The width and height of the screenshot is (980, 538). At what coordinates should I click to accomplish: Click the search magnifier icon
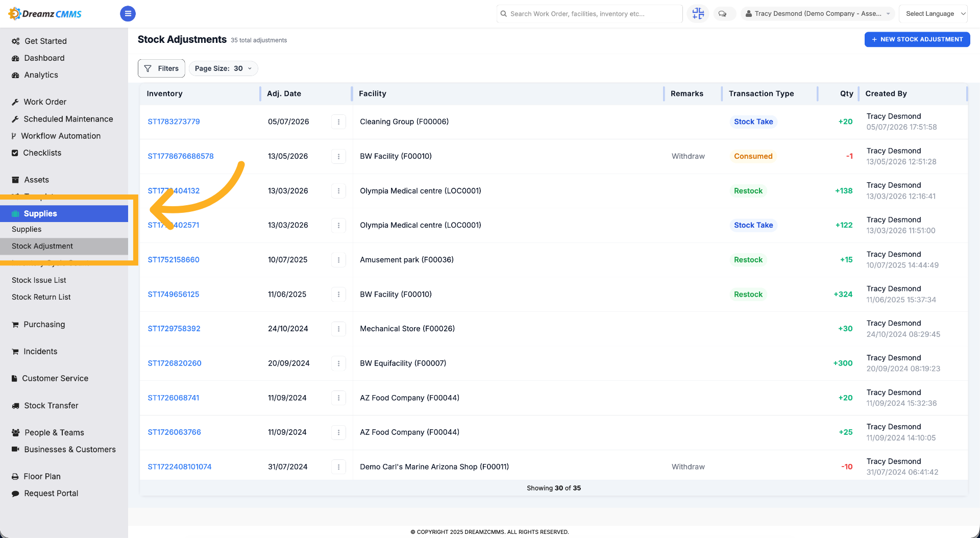tap(504, 14)
